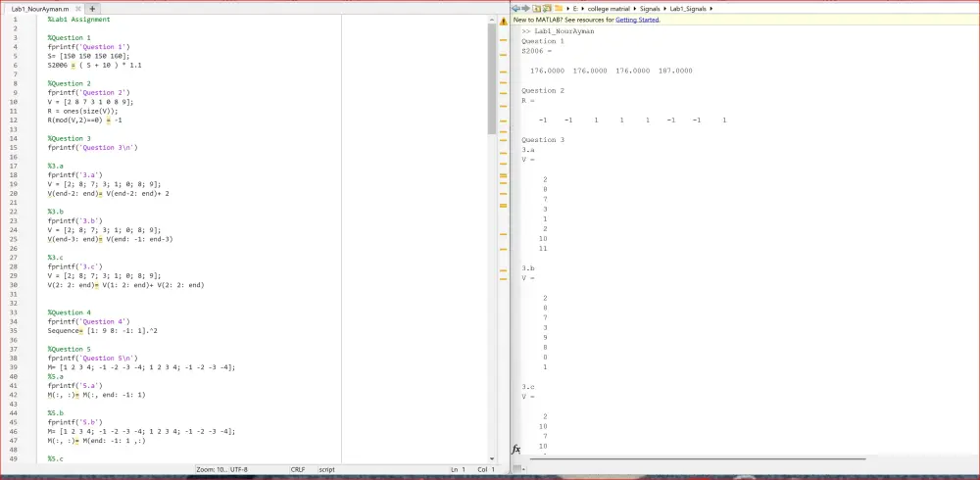Click the 'R(mod(V,2)==0) = -1' line
Screen dimensions: 980x480
pos(84,120)
